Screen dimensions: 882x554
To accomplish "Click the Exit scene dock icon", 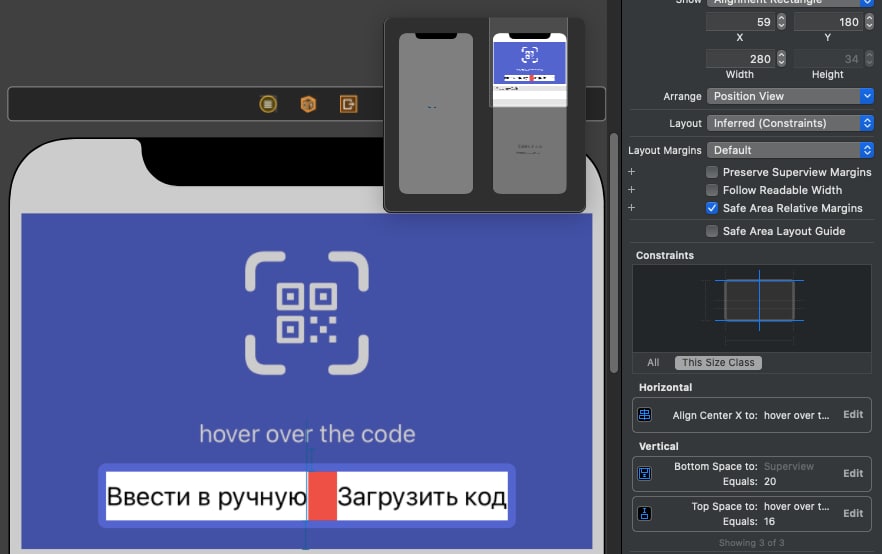I will [x=348, y=104].
